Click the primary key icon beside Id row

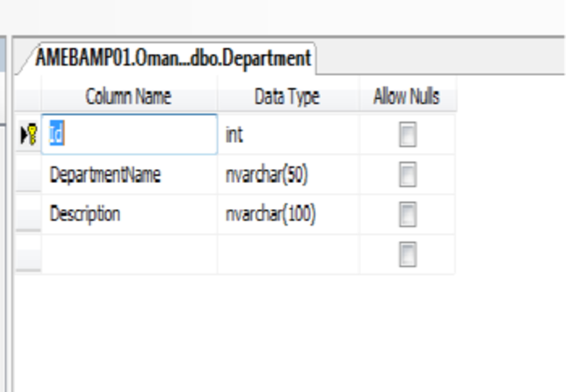click(32, 135)
